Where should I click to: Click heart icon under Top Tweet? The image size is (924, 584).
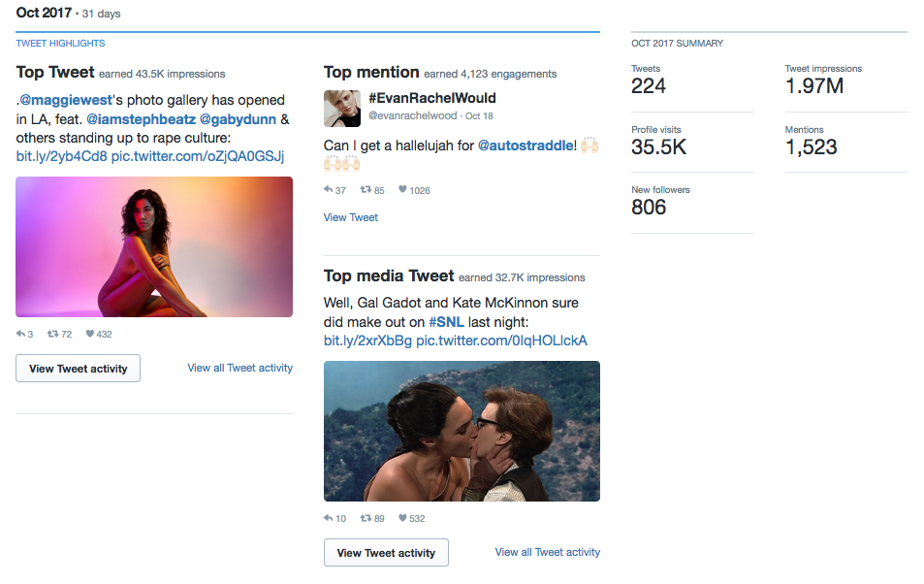click(x=90, y=335)
